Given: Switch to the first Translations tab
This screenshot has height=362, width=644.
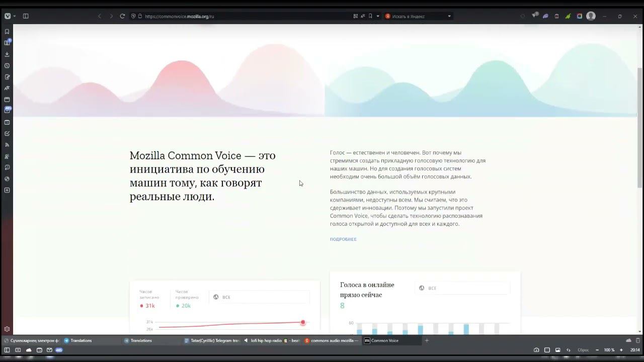Looking at the screenshot, I should [x=91, y=340].
